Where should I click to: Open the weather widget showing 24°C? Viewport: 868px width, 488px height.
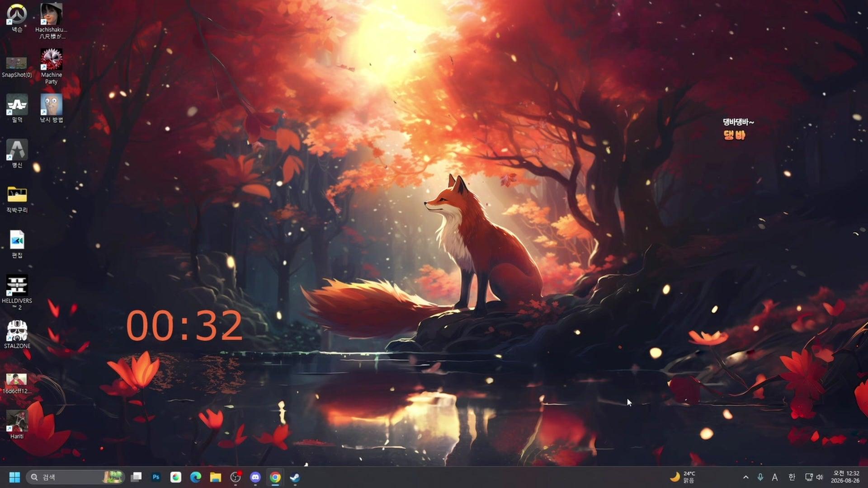(683, 477)
